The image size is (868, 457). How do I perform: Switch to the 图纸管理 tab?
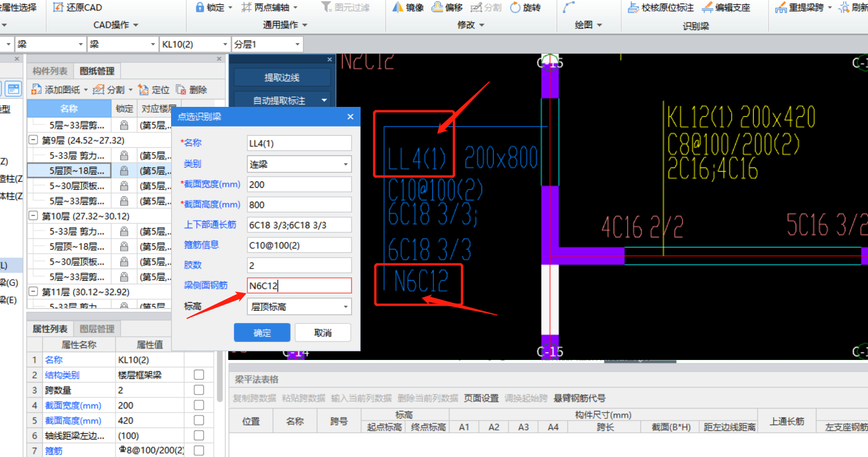click(97, 71)
